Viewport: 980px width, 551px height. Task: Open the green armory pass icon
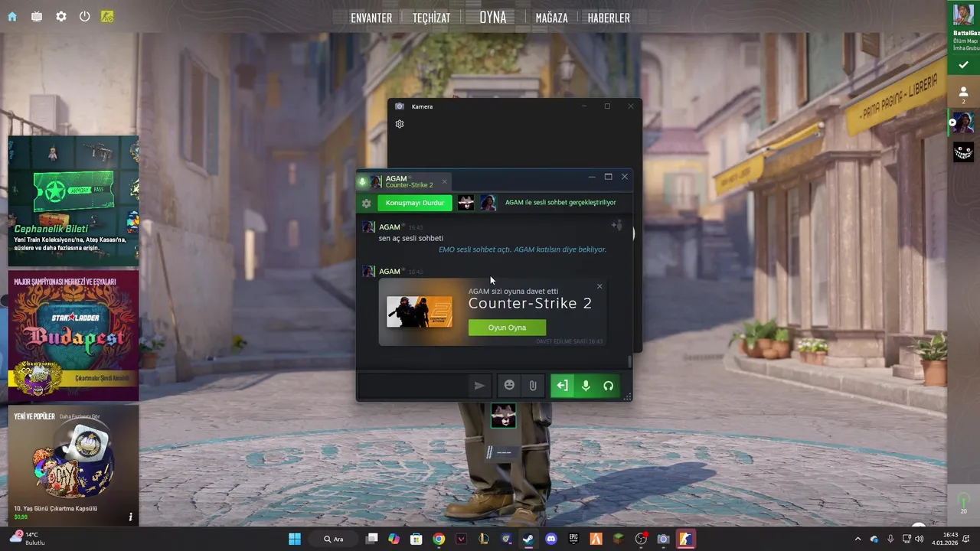point(107,16)
